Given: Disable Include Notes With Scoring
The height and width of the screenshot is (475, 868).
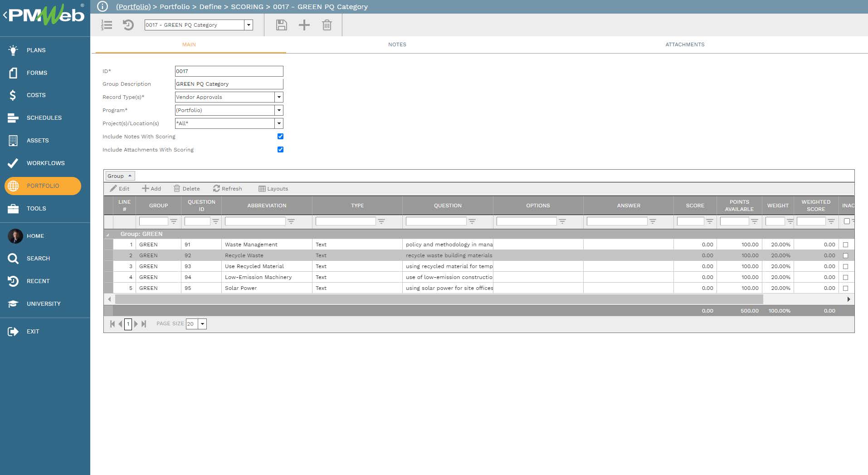Looking at the screenshot, I should point(280,136).
